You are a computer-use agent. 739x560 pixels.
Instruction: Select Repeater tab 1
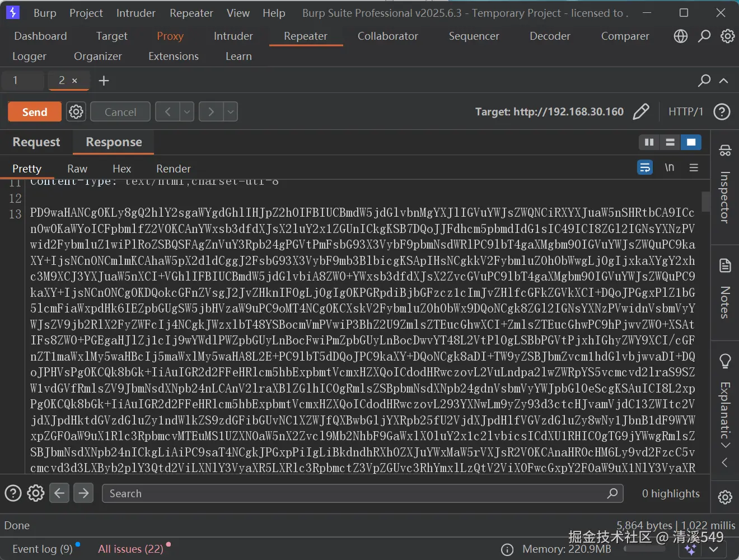click(x=22, y=81)
